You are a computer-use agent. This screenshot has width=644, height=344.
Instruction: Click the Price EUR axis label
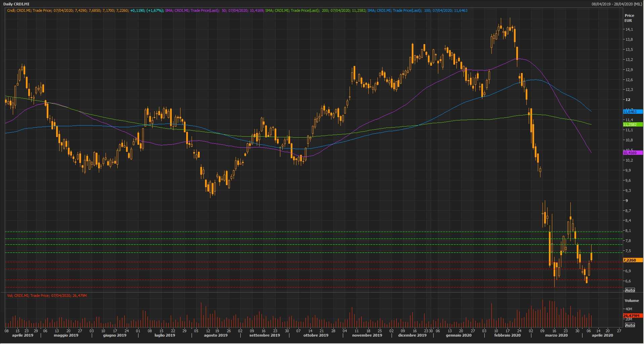click(x=629, y=18)
